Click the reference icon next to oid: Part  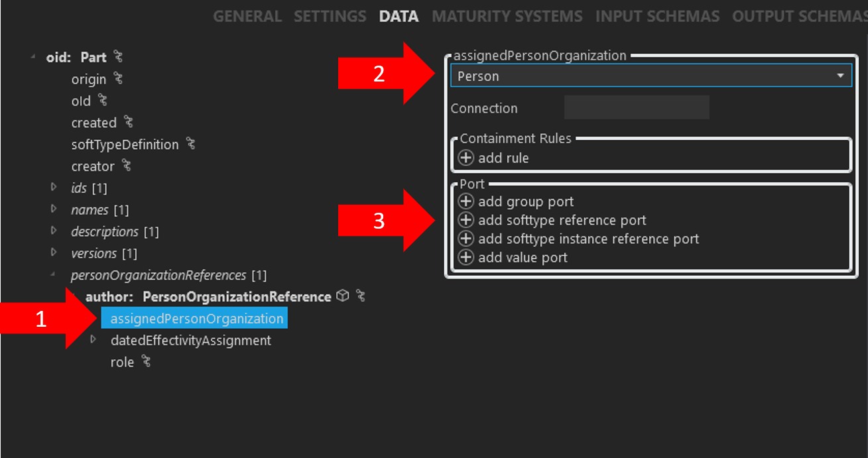coord(117,57)
